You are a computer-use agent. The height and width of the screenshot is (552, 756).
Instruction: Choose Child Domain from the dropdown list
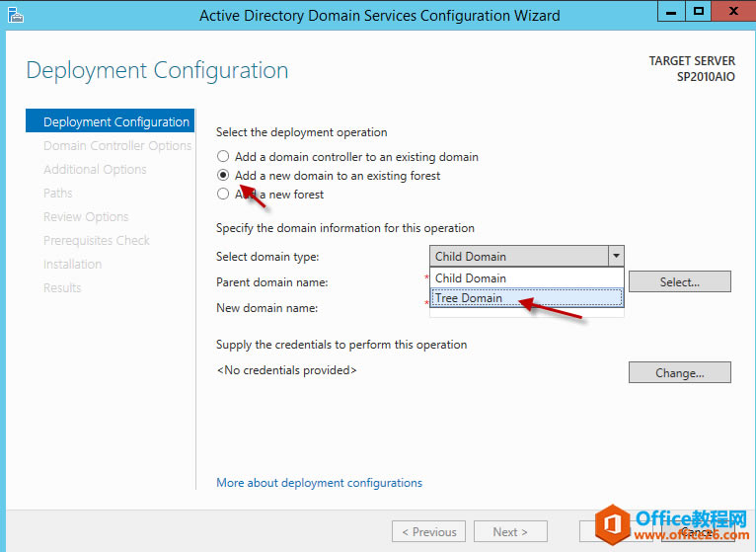pos(526,277)
